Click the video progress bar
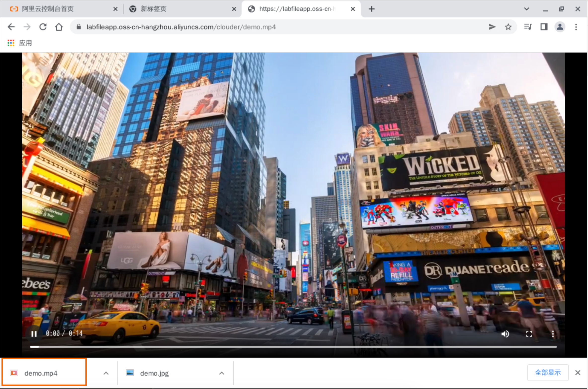588x389 pixels. [293, 347]
